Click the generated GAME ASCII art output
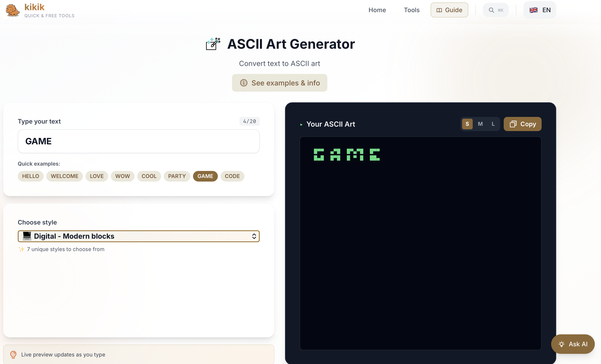This screenshot has width=601, height=364. point(347,155)
